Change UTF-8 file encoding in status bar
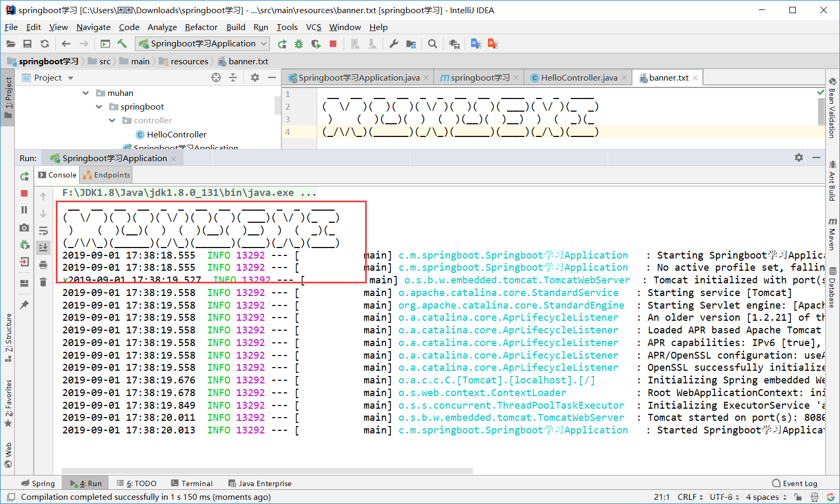Image resolution: width=840 pixels, height=504 pixels. point(724,497)
